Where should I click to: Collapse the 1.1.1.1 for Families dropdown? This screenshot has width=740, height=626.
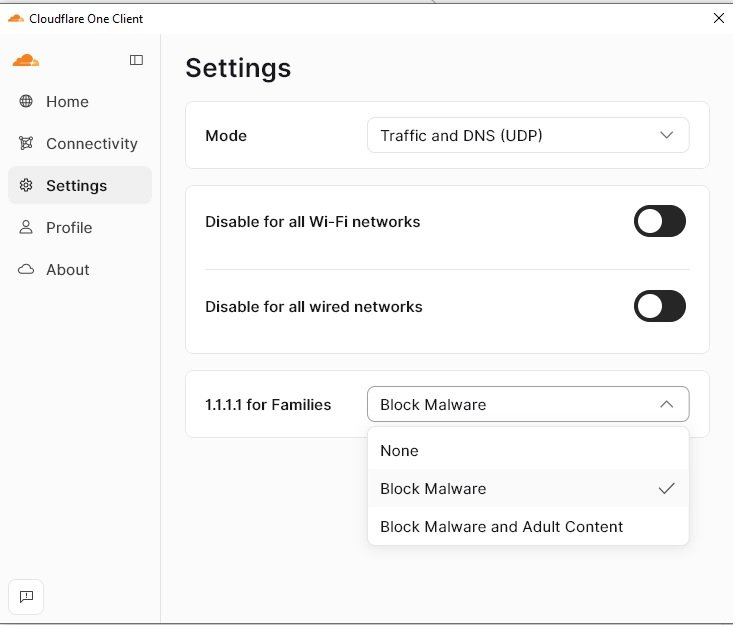click(x=528, y=404)
